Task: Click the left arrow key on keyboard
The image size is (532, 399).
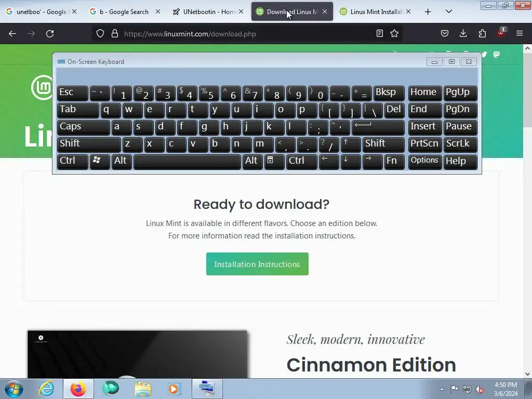Action: click(329, 162)
